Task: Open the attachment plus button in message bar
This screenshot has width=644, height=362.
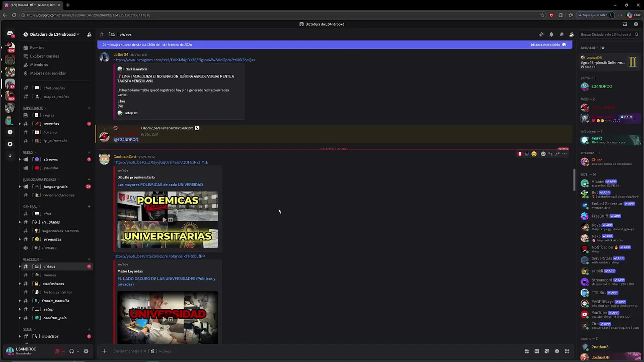Action: click(x=104, y=351)
